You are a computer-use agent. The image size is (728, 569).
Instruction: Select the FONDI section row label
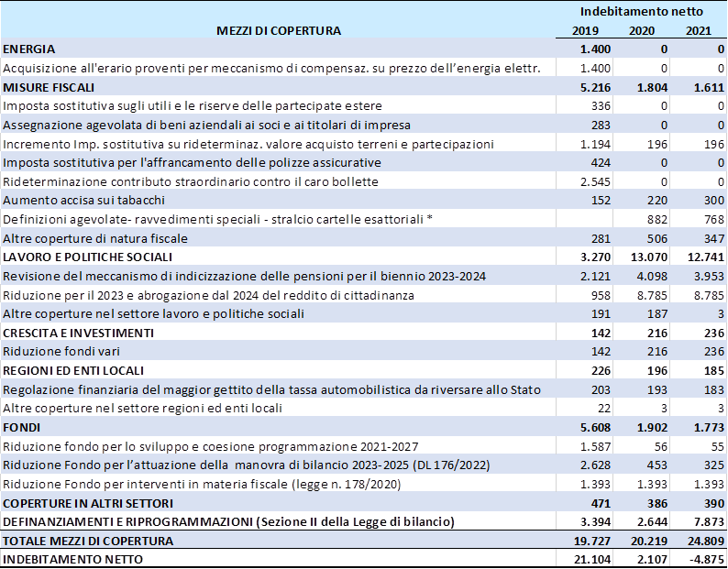[23, 427]
